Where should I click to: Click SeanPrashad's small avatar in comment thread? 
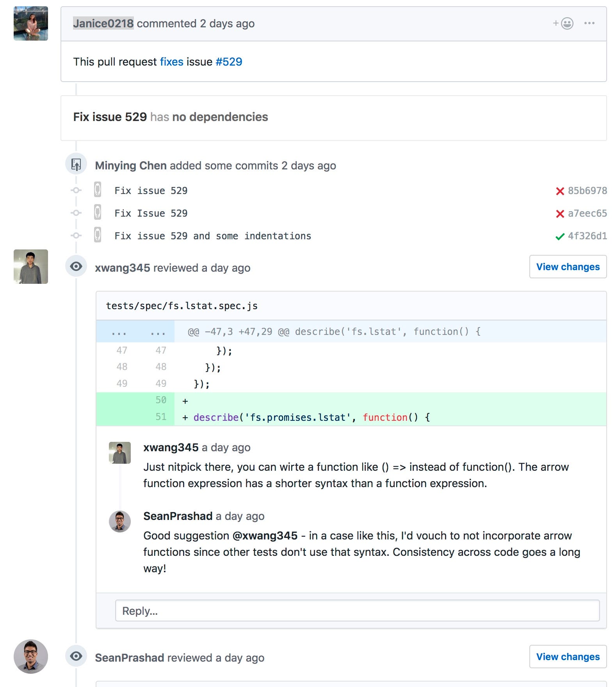click(120, 521)
